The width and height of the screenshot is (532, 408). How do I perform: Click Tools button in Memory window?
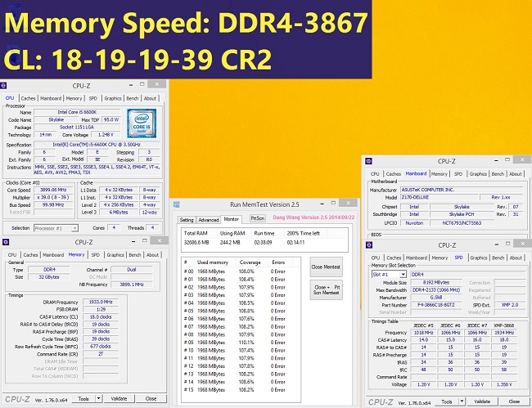click(x=83, y=398)
